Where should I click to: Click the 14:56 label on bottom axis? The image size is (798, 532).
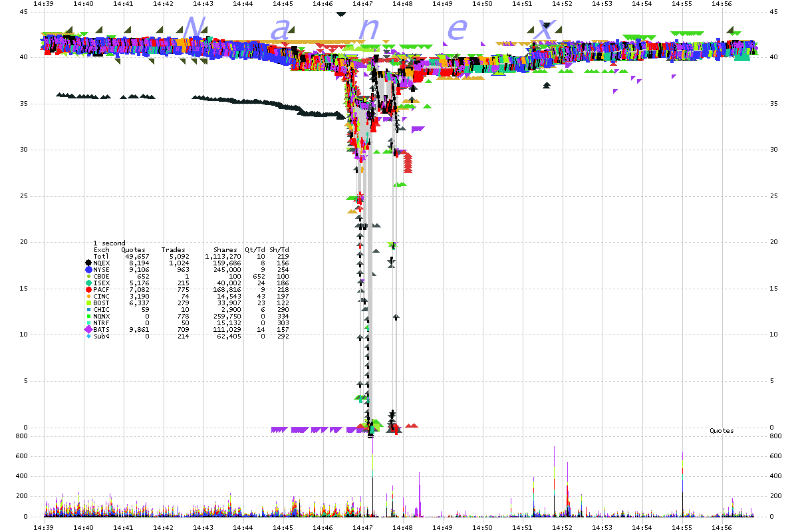click(722, 527)
